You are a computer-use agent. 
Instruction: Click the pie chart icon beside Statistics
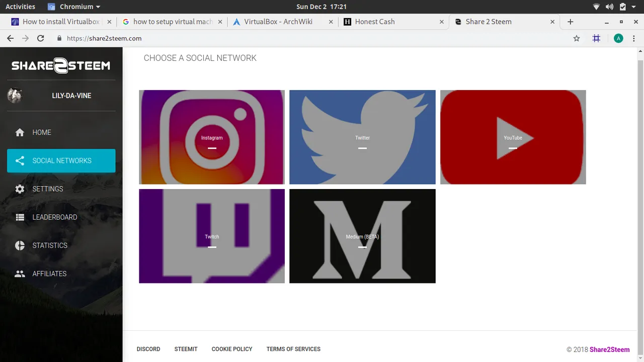[x=20, y=245]
